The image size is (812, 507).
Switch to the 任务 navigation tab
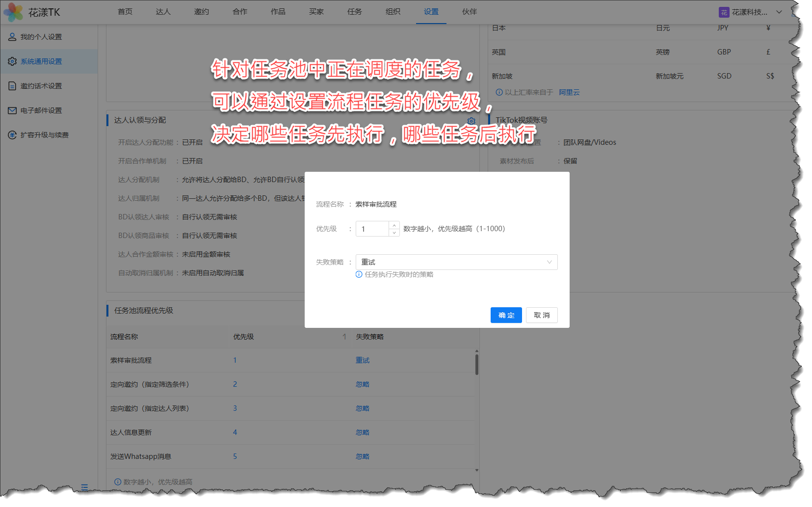point(354,12)
